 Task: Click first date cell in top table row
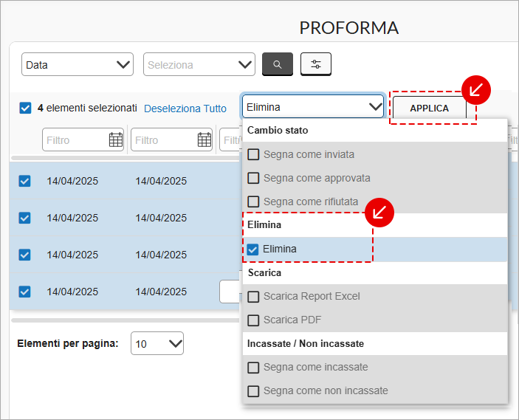click(72, 181)
